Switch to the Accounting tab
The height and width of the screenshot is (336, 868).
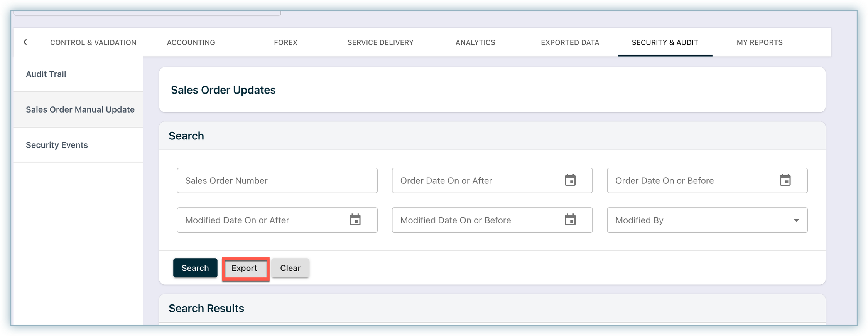(191, 42)
